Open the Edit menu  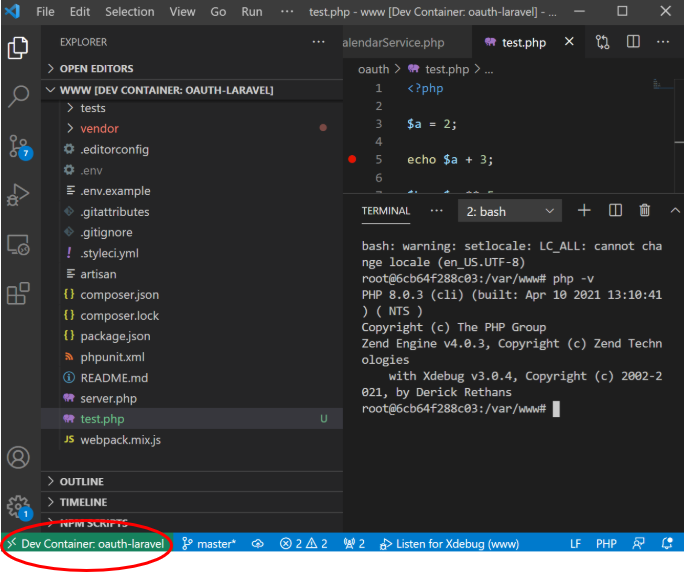(x=80, y=12)
